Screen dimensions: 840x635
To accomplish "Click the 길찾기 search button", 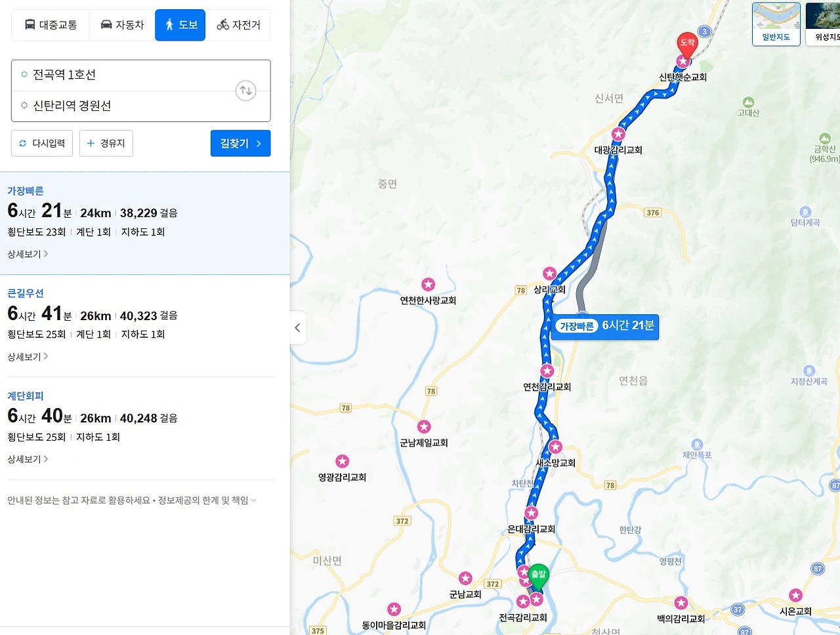I will click(x=241, y=143).
